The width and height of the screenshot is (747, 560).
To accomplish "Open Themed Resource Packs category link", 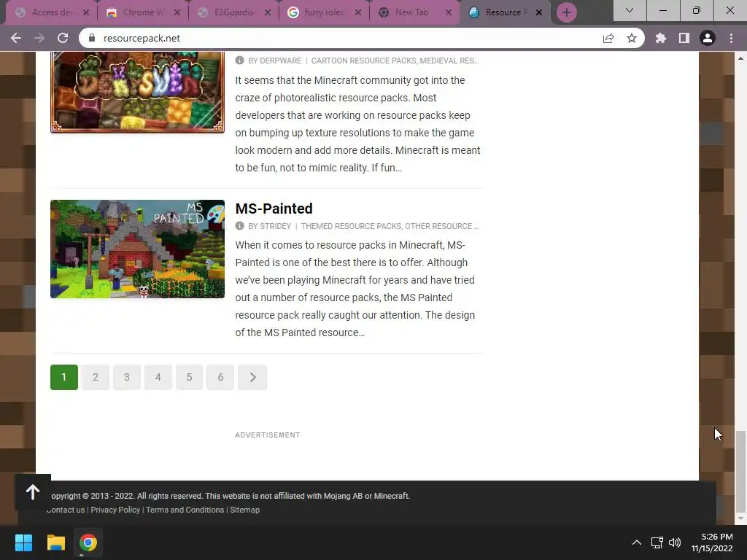I will click(351, 226).
